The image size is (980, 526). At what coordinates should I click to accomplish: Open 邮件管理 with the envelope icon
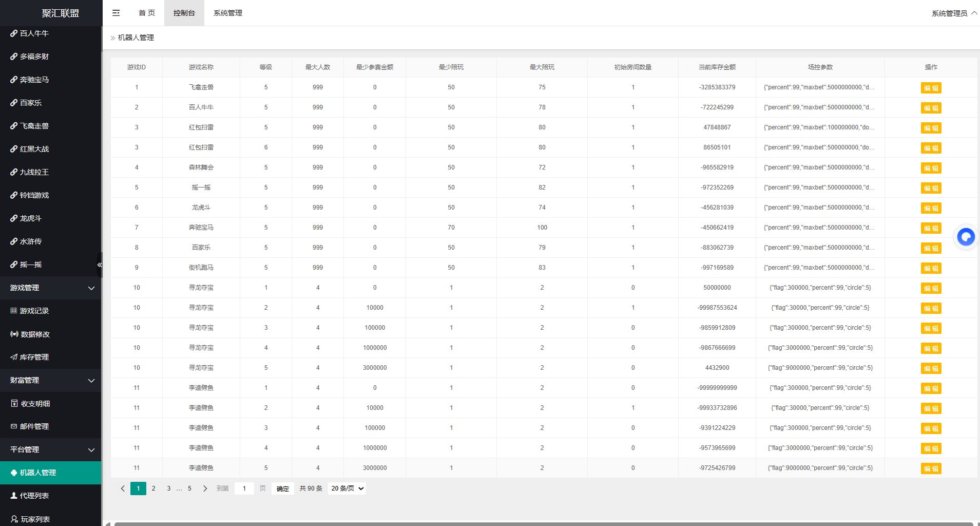[34, 426]
